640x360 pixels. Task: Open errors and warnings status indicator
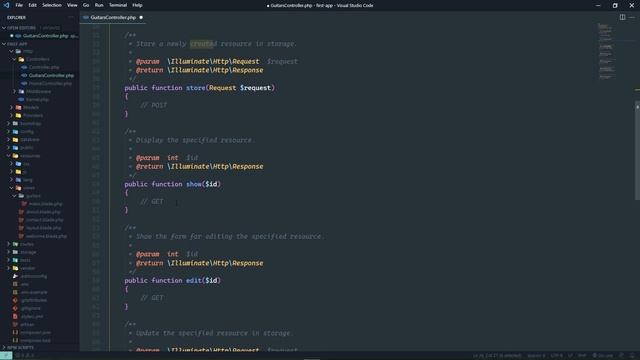point(25,356)
